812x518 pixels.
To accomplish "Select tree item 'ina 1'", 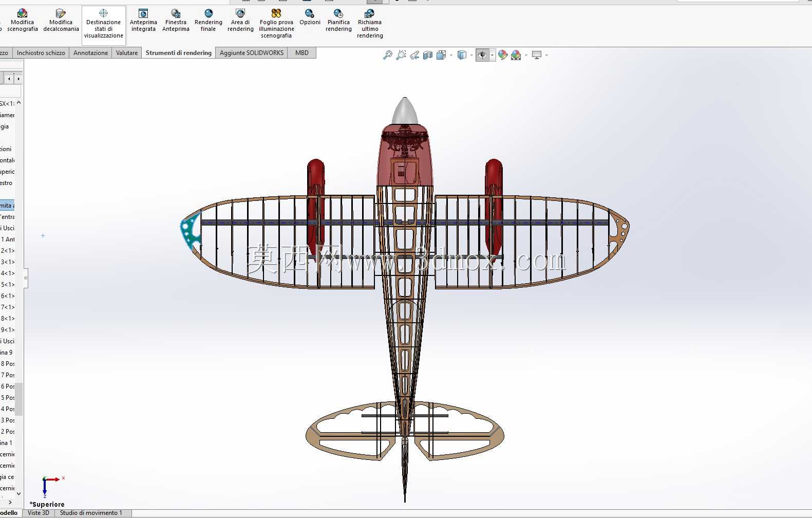I will click(7, 443).
